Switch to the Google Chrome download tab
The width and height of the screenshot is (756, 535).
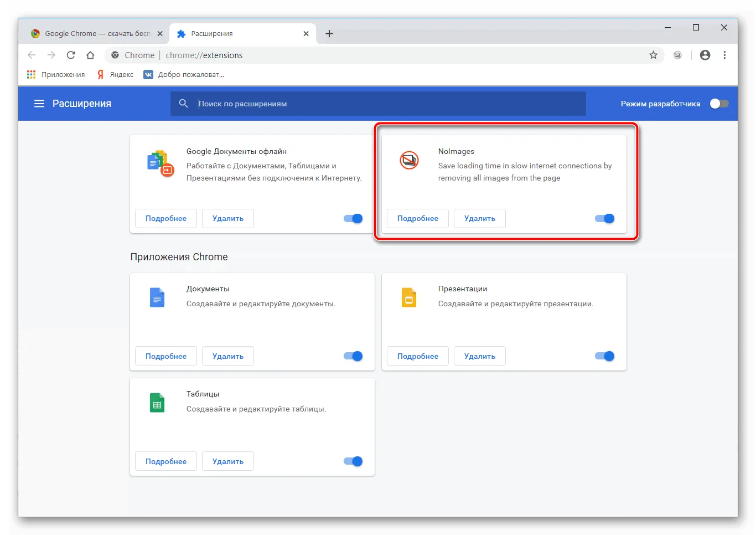click(x=97, y=34)
